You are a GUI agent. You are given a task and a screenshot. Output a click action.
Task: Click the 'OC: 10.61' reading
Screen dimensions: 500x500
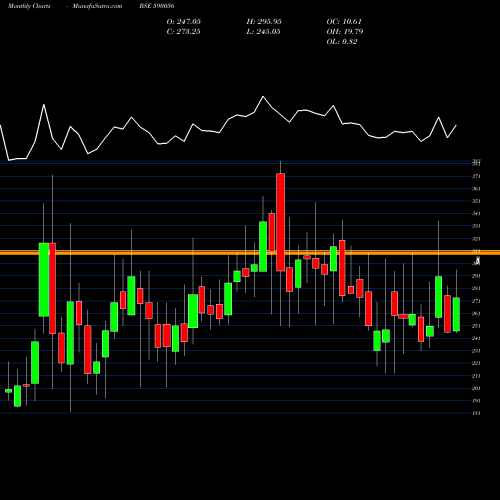(x=344, y=22)
